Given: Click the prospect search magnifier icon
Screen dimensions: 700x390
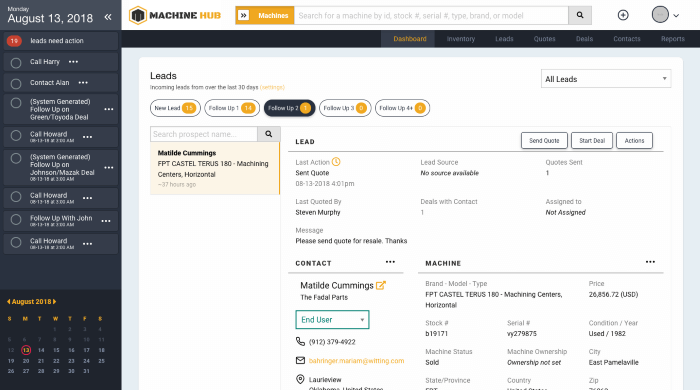Looking at the screenshot, I should pyautogui.click(x=269, y=134).
